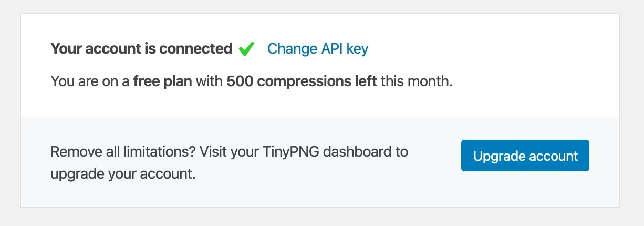Click the "You are on a" text
644x226 pixels.
(x=90, y=82)
